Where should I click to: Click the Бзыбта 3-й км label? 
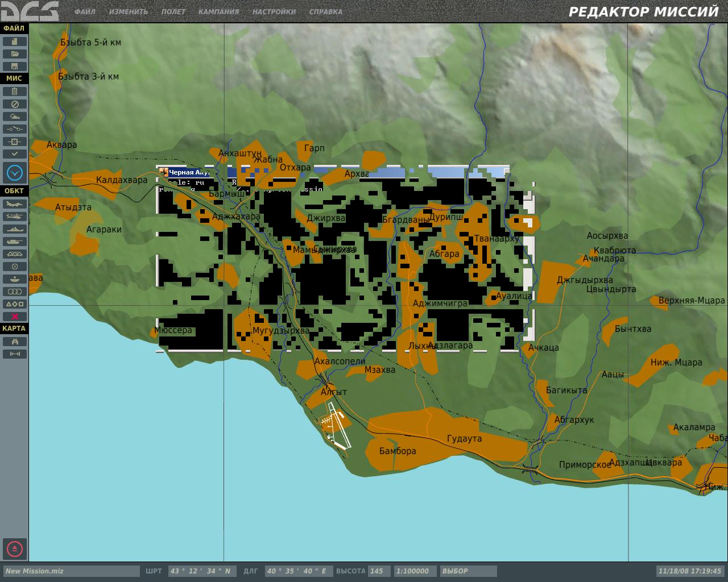pyautogui.click(x=88, y=77)
